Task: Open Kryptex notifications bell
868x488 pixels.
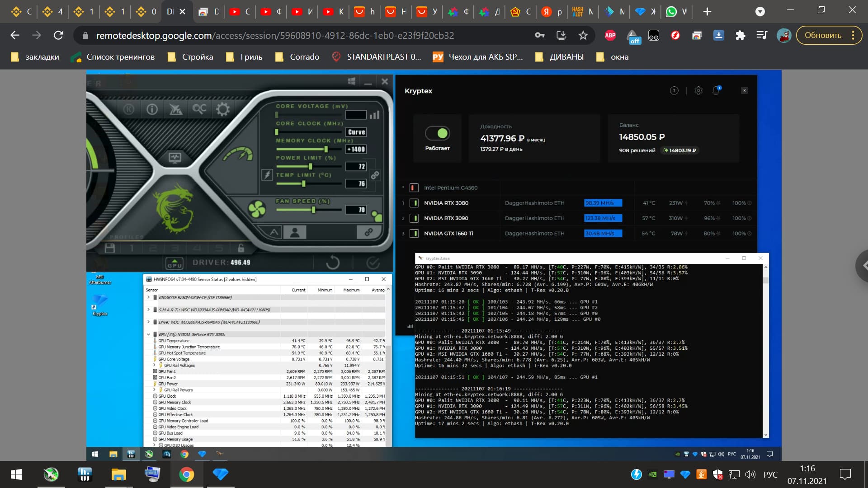Action: 716,90
